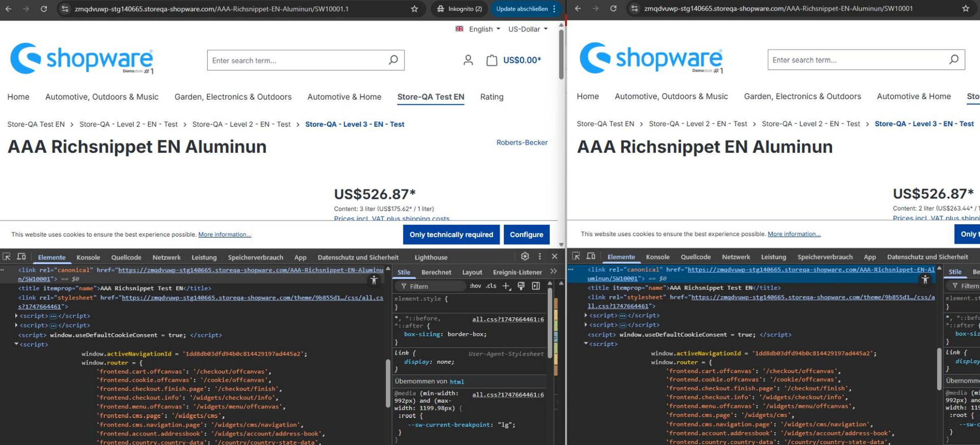Open Home nav item in right window

[x=588, y=96]
